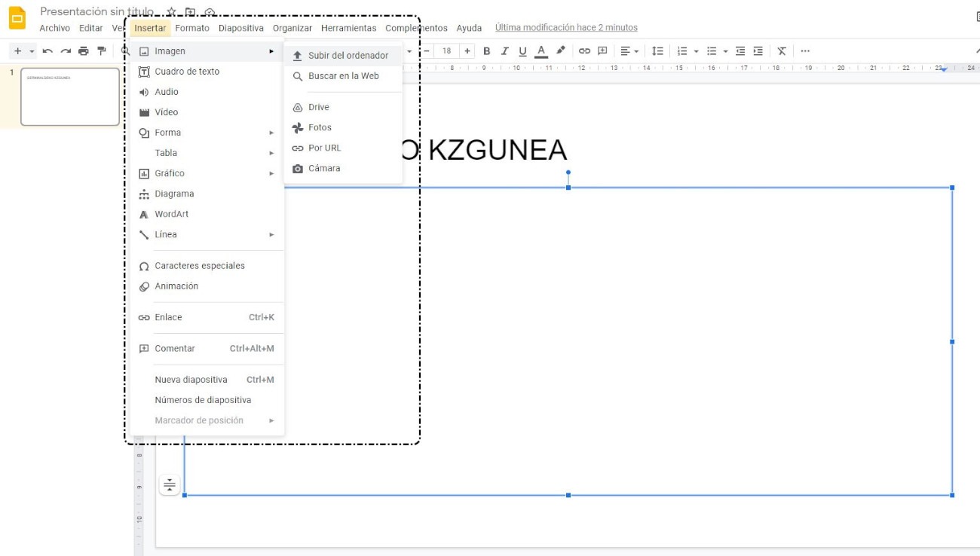
Task: Select Comentar menu entry
Action: 207,349
